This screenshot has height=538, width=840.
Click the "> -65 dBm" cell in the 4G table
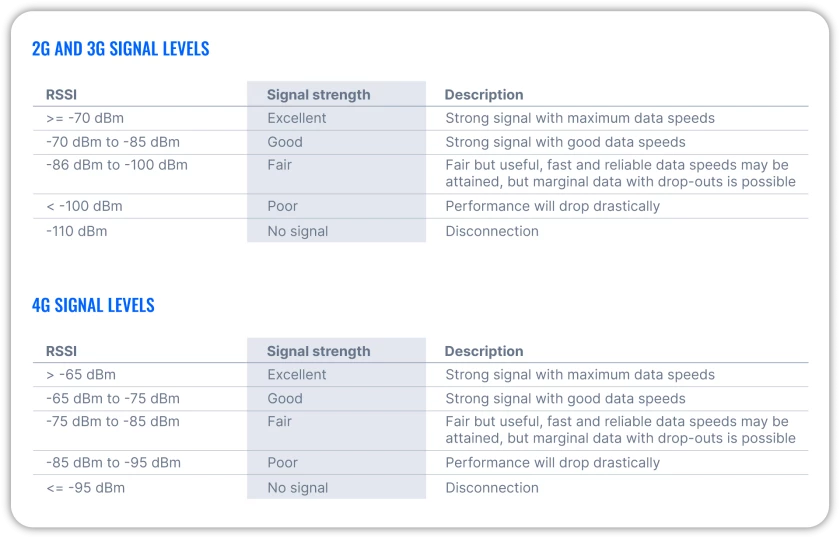coord(81,375)
